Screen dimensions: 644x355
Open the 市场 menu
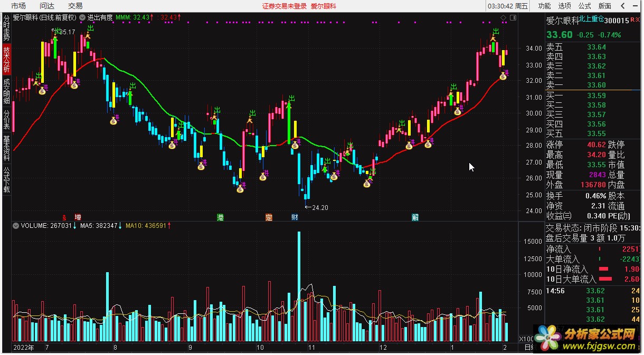pyautogui.click(x=18, y=6)
